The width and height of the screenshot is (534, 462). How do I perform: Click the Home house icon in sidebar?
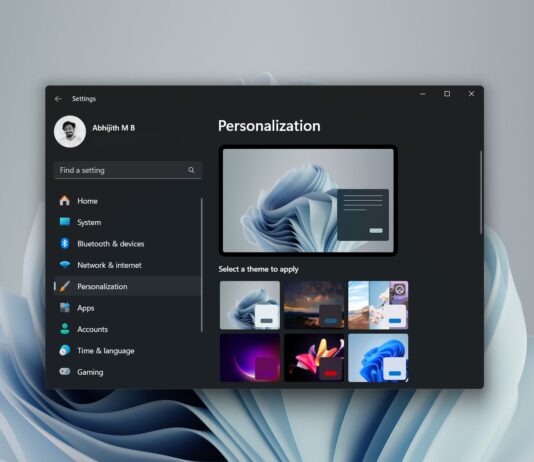click(64, 201)
